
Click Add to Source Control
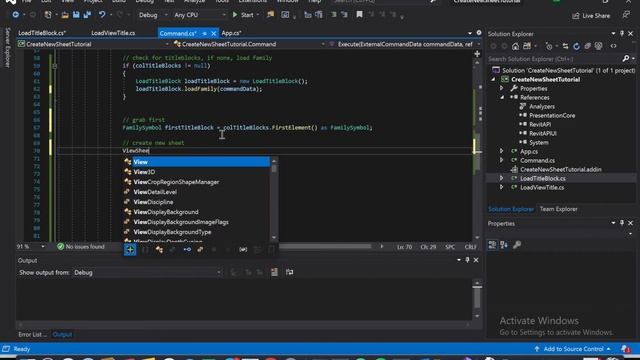[573, 349]
